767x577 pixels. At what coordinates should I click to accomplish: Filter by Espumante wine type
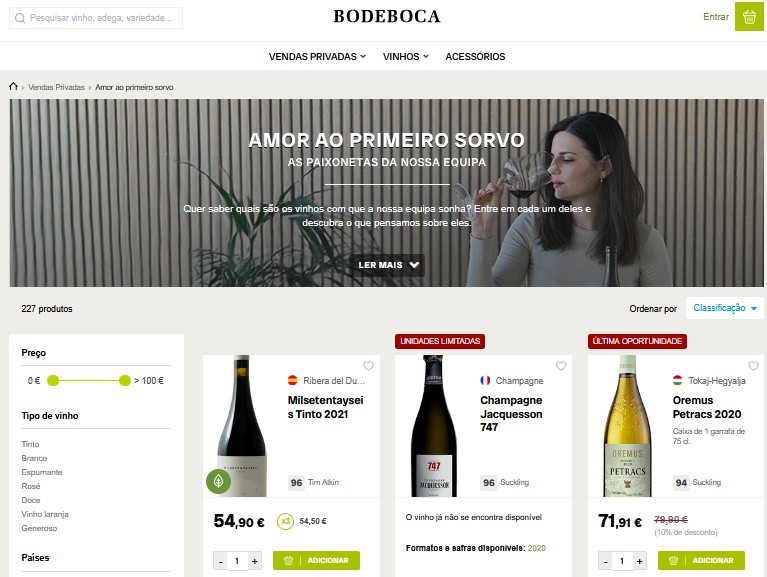coord(42,472)
